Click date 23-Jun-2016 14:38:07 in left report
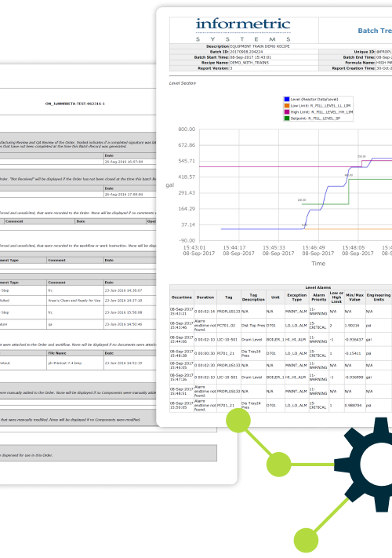 (x=123, y=290)
